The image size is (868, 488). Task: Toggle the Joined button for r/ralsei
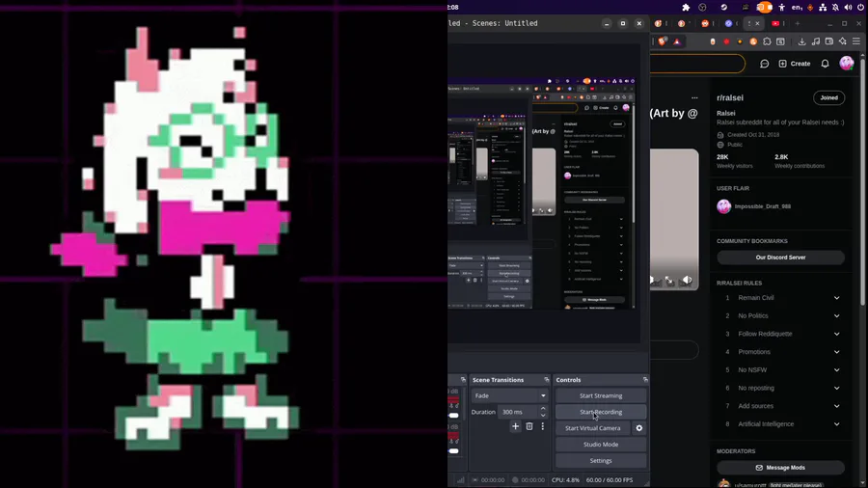click(828, 97)
